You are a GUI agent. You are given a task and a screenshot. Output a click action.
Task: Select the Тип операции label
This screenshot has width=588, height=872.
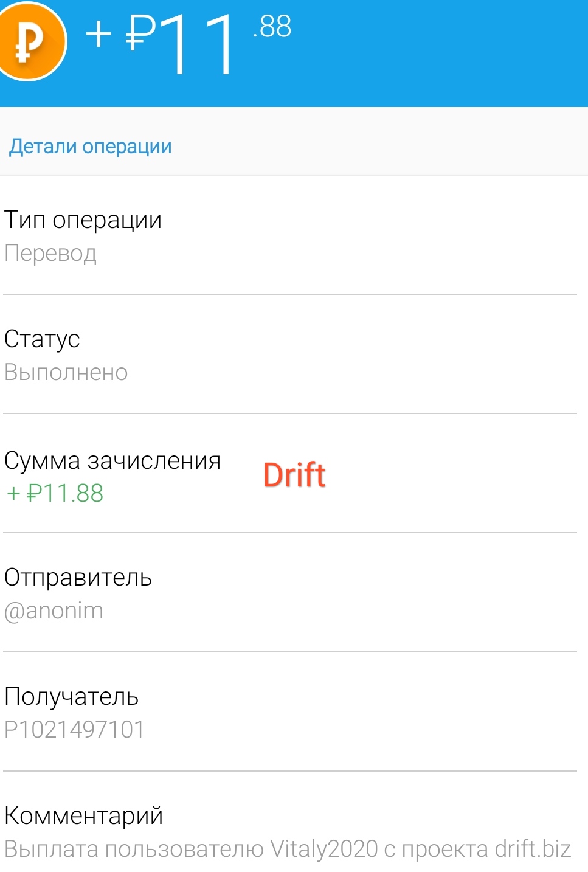pos(83,220)
